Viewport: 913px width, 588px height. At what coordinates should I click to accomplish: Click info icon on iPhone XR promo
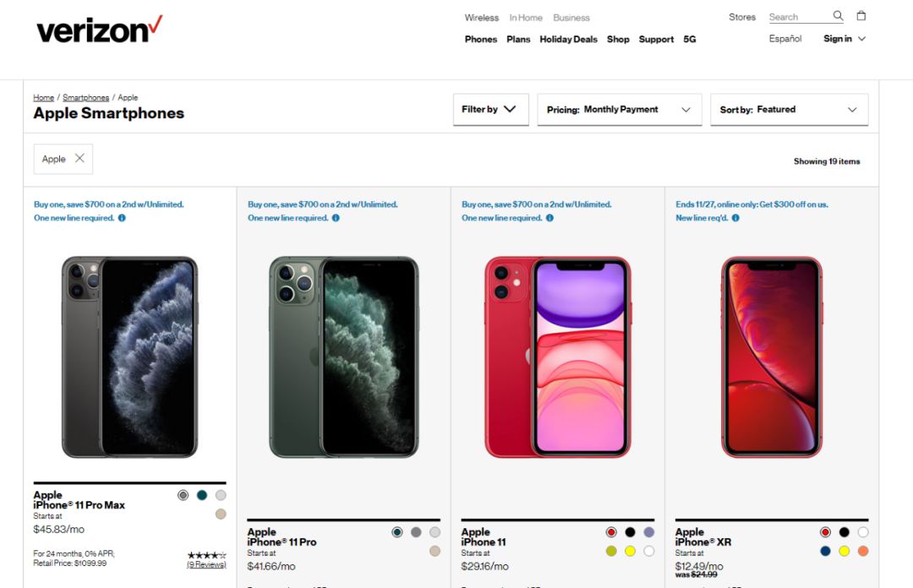[x=735, y=218]
